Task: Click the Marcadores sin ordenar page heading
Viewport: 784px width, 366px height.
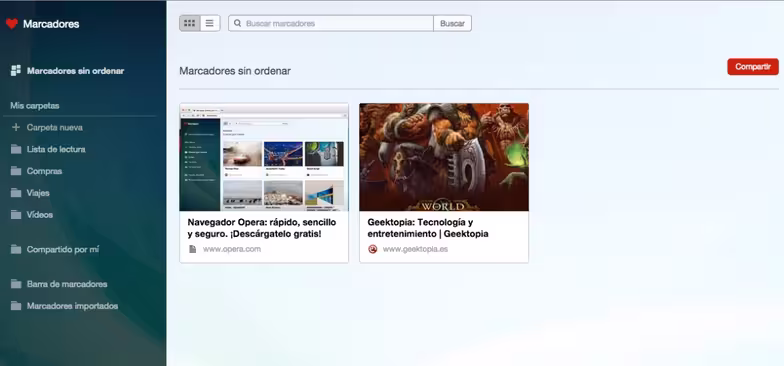Action: tap(235, 71)
